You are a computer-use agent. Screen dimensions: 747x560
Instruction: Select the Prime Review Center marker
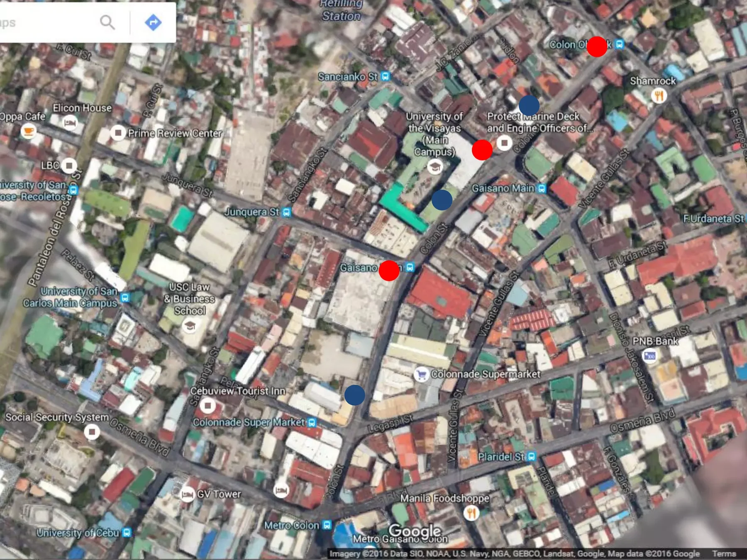pyautogui.click(x=118, y=133)
